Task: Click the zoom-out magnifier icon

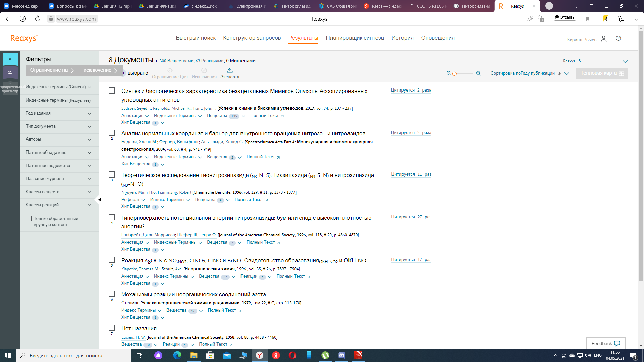Action: [x=449, y=73]
